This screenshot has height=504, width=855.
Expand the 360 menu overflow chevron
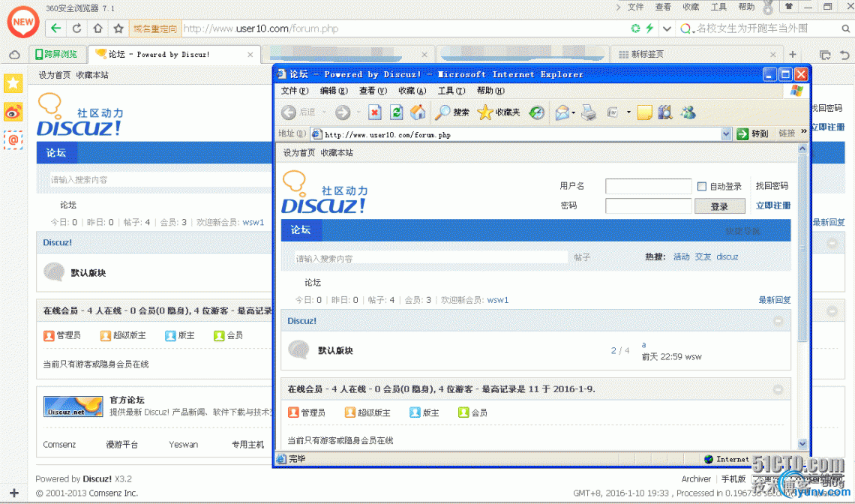point(618,7)
